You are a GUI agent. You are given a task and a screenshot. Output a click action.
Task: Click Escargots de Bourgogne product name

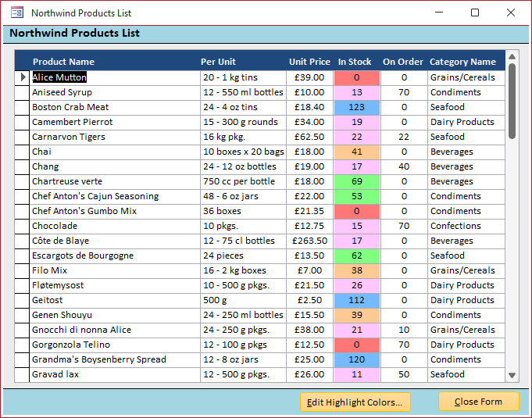click(x=115, y=255)
